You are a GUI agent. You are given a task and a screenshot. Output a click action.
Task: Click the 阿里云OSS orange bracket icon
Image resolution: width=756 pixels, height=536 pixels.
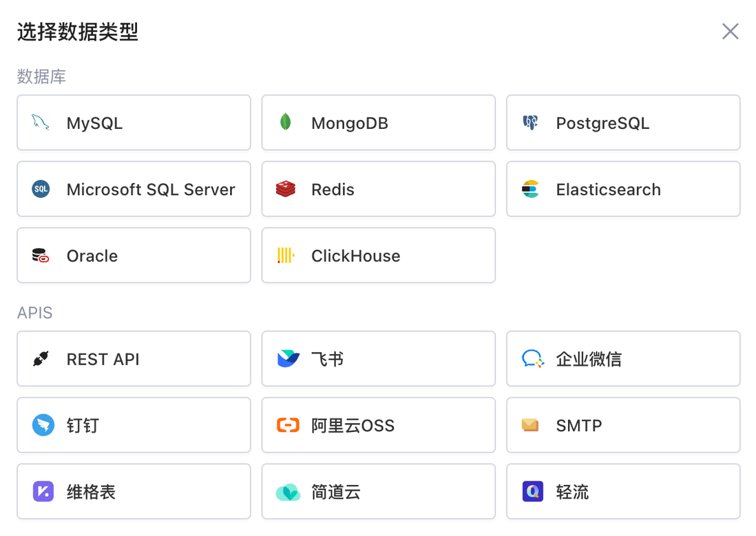point(288,425)
